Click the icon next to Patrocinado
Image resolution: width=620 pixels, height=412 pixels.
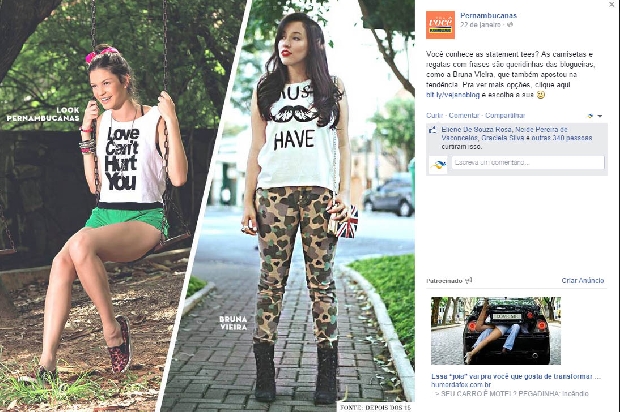pos(469,280)
